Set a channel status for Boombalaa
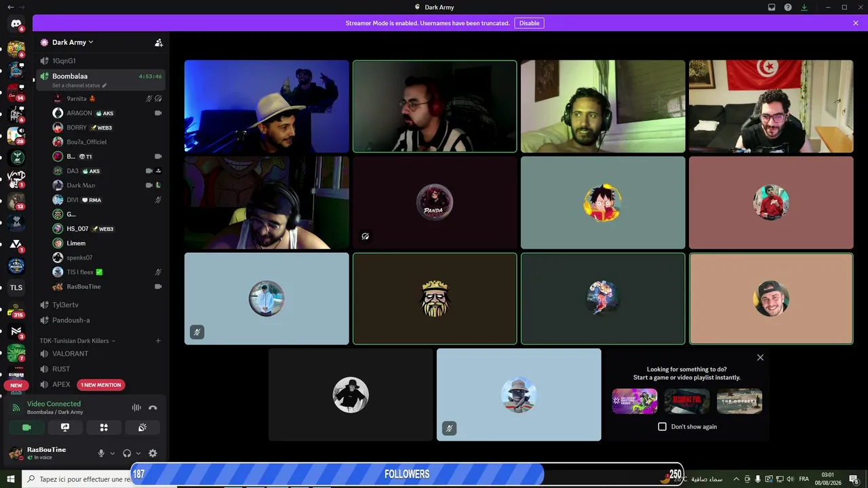This screenshot has height=488, width=868. click(79, 86)
